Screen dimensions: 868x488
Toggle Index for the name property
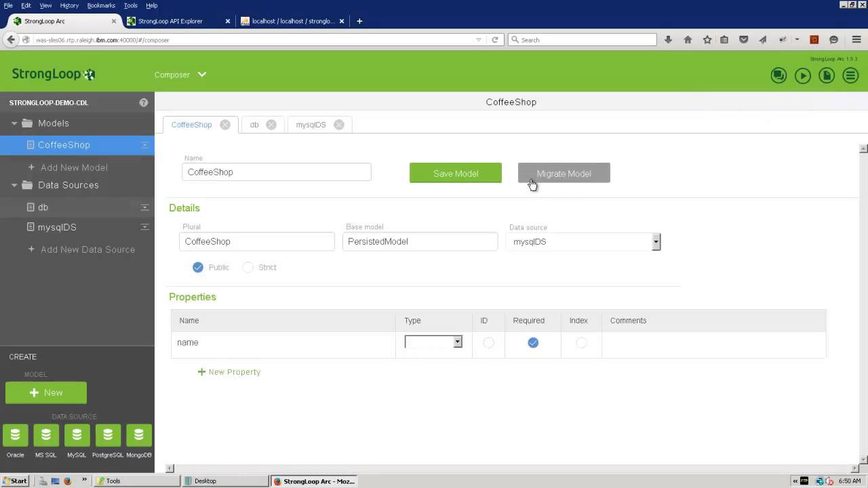tap(581, 343)
